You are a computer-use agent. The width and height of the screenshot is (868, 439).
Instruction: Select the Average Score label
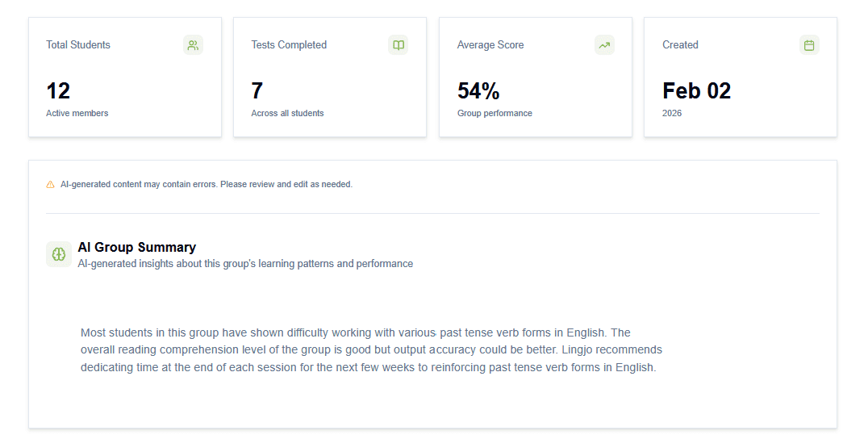pyautogui.click(x=490, y=45)
